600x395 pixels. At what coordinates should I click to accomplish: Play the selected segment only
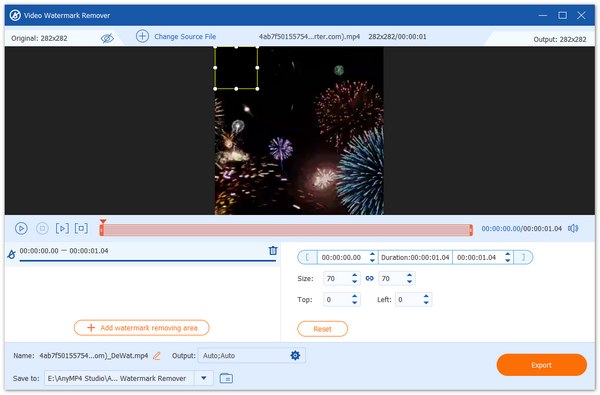62,229
